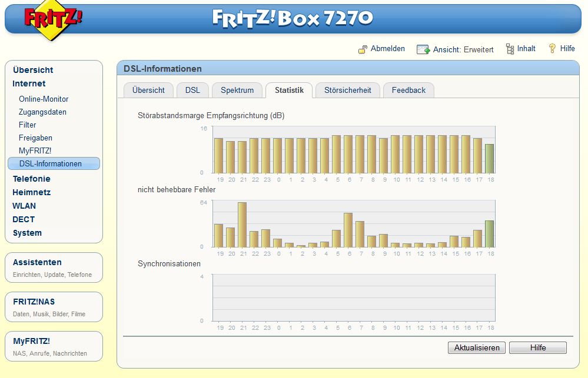Click the Aktualisieren button
Viewport: 588px width, 378px height.
477,347
